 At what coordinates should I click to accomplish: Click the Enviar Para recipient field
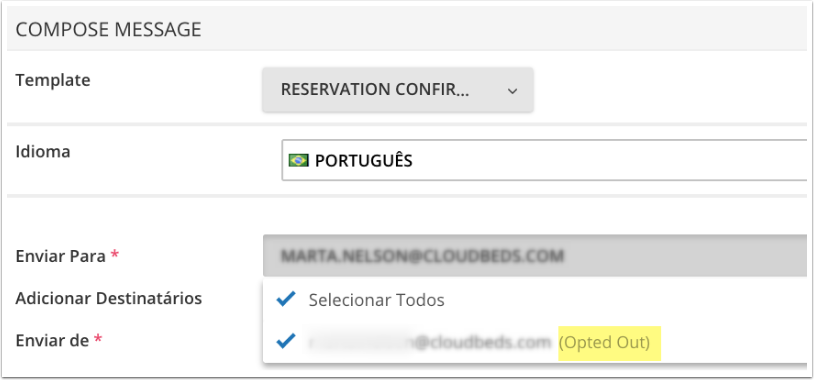(535, 255)
